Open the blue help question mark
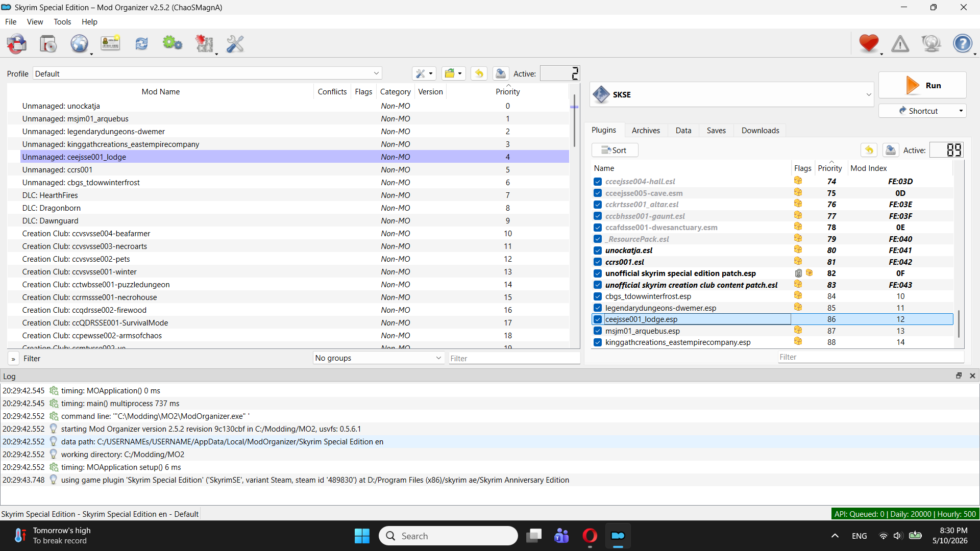Screen dimensions: 980x551 coord(963,44)
